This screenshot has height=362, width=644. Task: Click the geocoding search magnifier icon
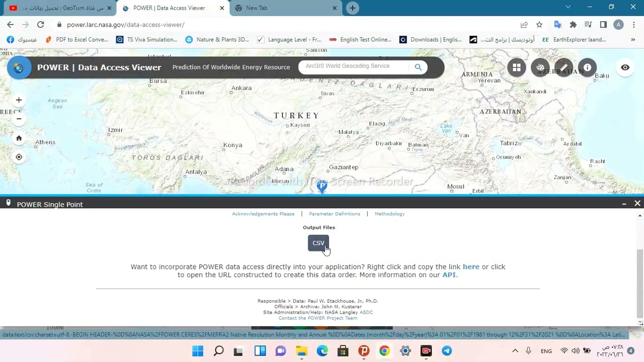coord(418,67)
